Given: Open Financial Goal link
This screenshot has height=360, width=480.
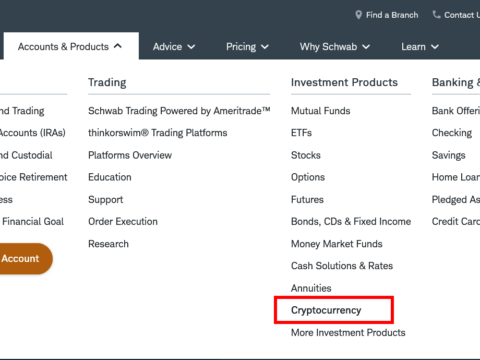Looking at the screenshot, I should 33,221.
